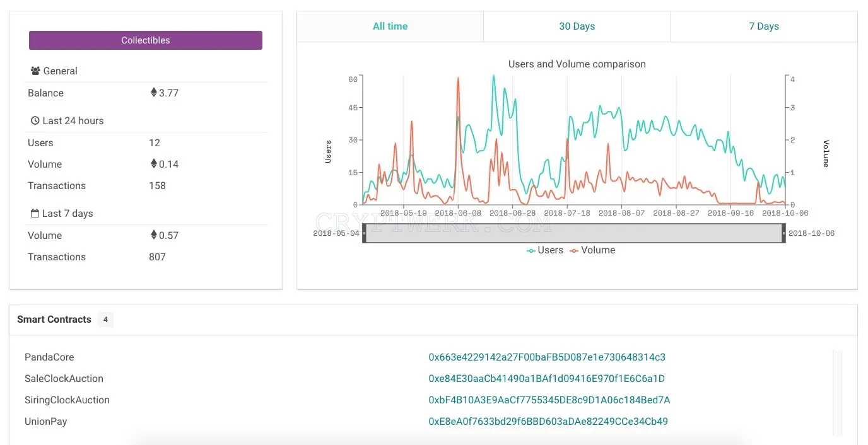Open the UnionPay contract address link
This screenshot has width=868, height=445.
548,422
